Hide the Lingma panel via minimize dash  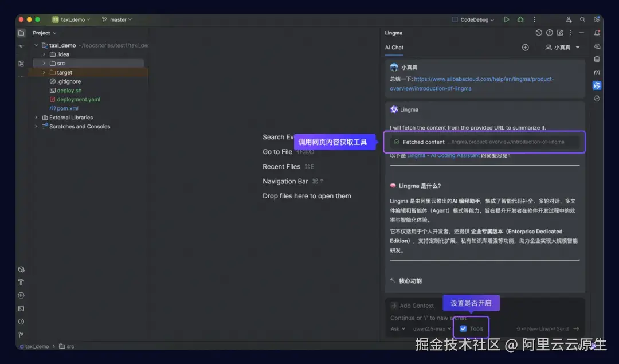(x=581, y=33)
